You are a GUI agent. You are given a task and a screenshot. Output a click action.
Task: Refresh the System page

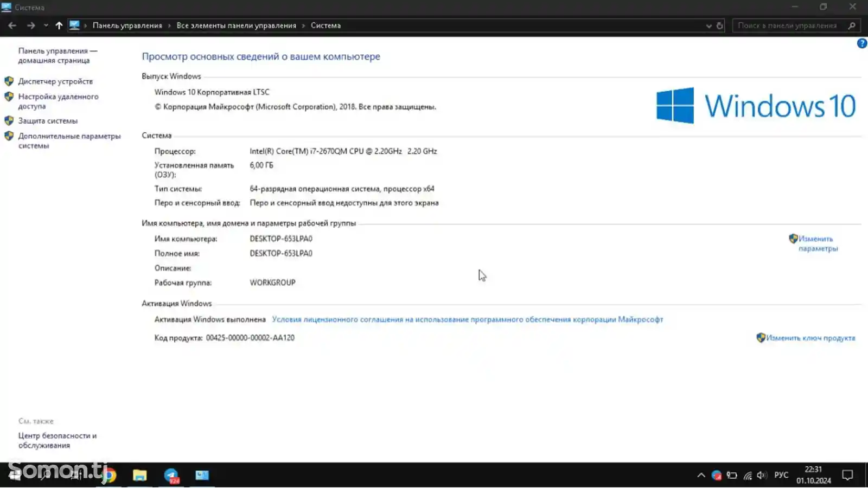pyautogui.click(x=720, y=25)
